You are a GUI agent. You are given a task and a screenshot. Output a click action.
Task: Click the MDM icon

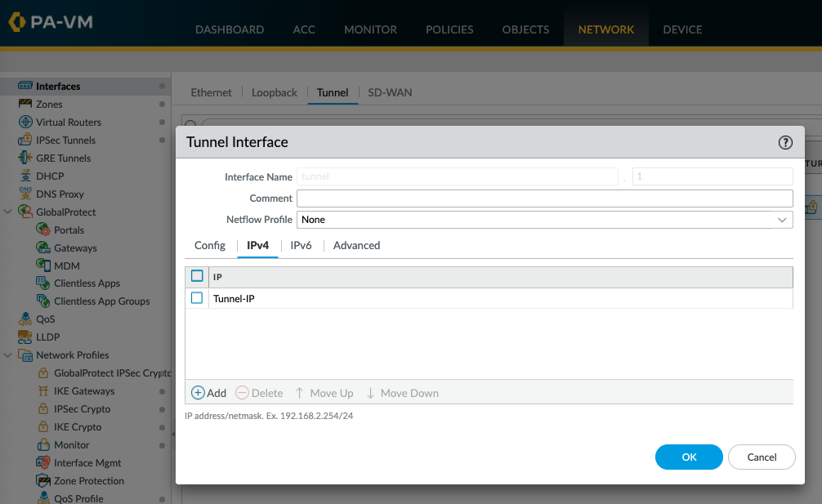coord(43,265)
